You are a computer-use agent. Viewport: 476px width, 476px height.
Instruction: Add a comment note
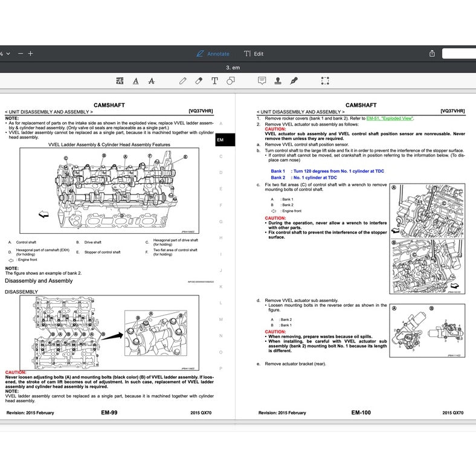tap(262, 81)
